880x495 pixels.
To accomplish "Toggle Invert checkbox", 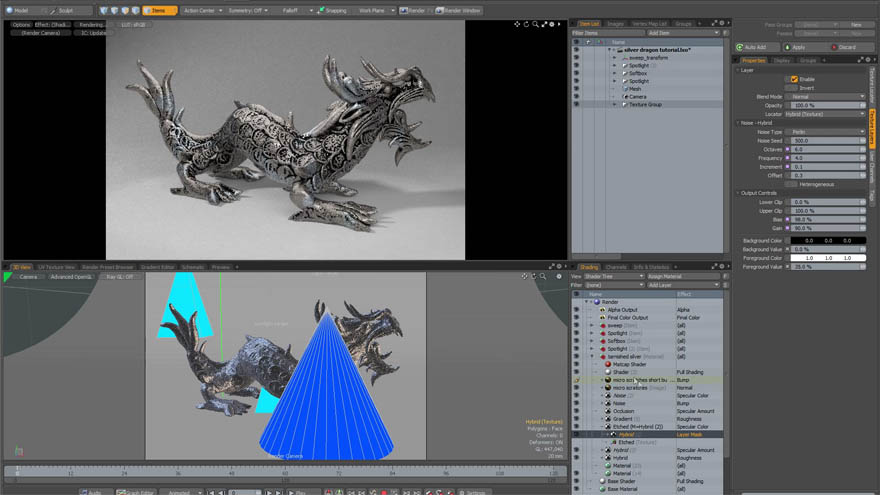I will coord(791,88).
